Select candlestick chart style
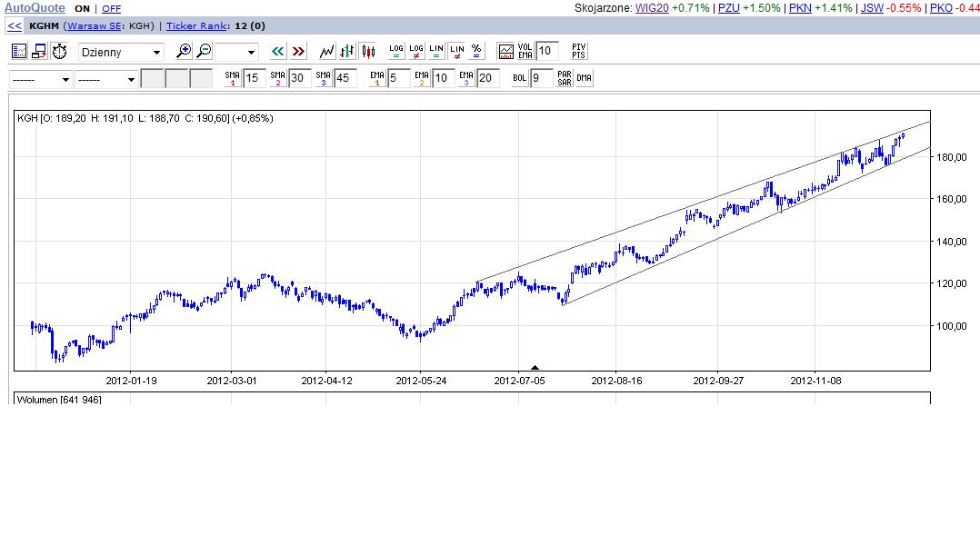 [x=367, y=52]
